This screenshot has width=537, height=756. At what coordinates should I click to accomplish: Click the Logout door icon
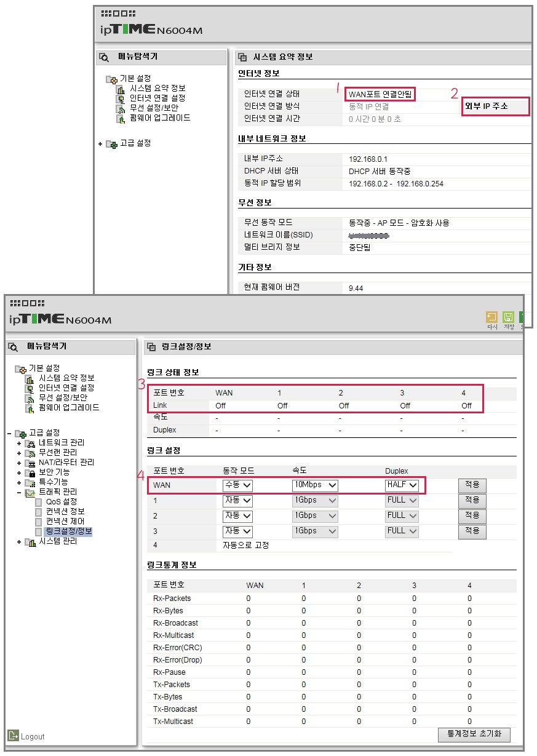[13, 736]
